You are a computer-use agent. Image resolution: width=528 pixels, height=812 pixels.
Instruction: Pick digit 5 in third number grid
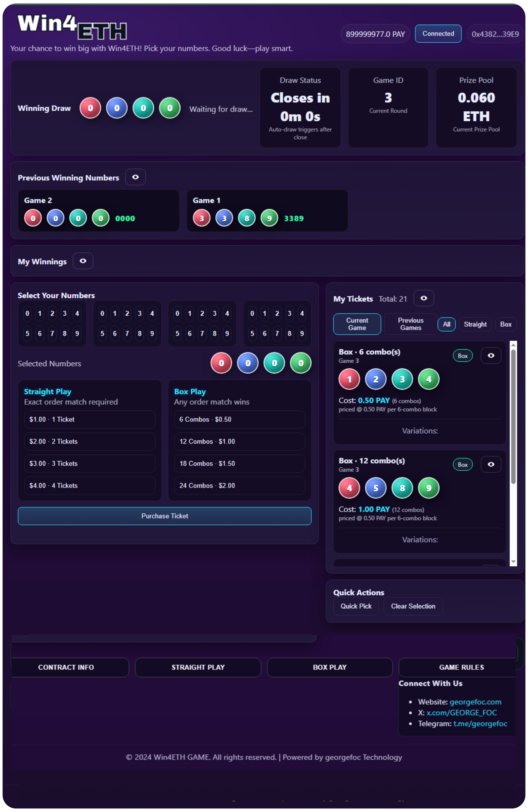pyautogui.click(x=177, y=334)
